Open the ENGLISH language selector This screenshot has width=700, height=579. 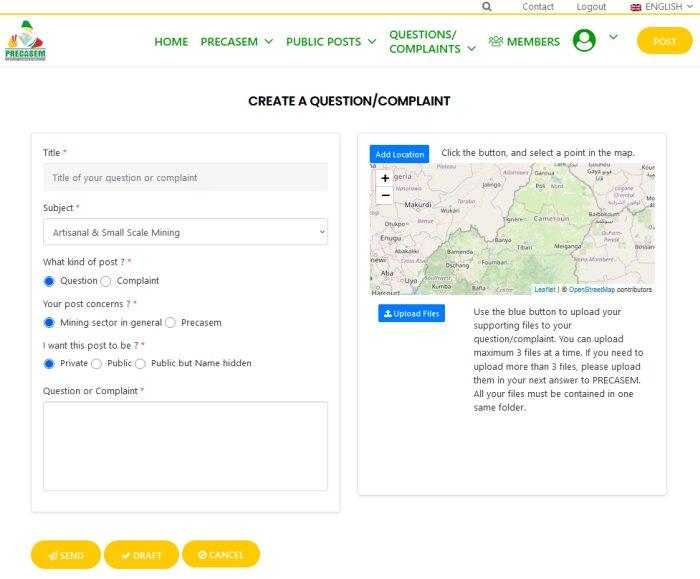coord(661,7)
